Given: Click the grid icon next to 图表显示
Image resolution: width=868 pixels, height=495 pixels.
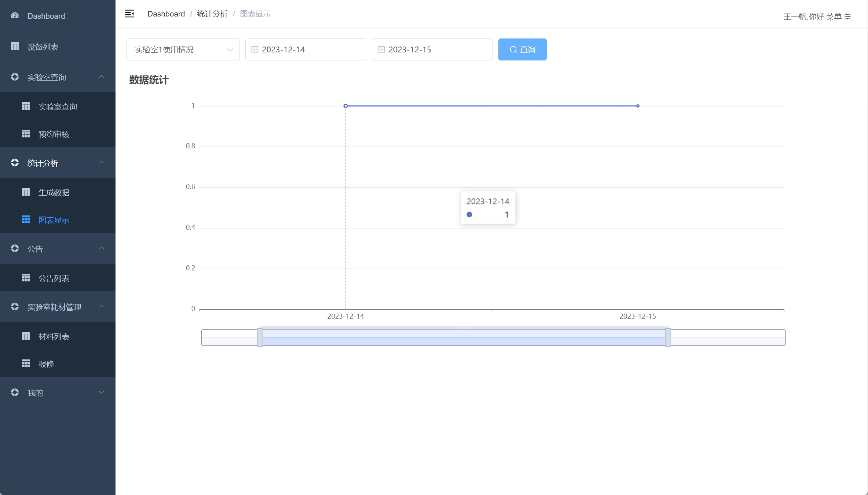Looking at the screenshot, I should (26, 219).
